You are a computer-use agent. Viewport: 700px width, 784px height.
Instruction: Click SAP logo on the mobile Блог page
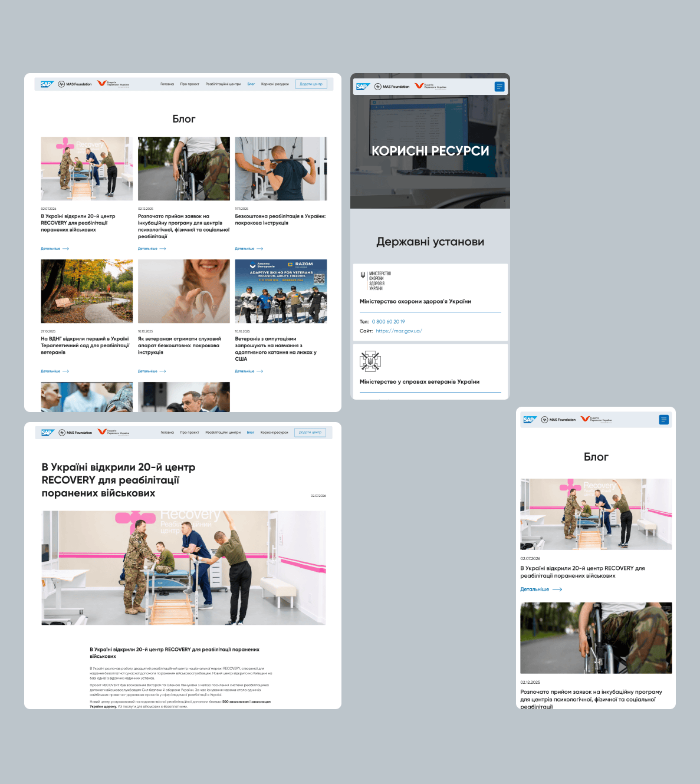530,420
